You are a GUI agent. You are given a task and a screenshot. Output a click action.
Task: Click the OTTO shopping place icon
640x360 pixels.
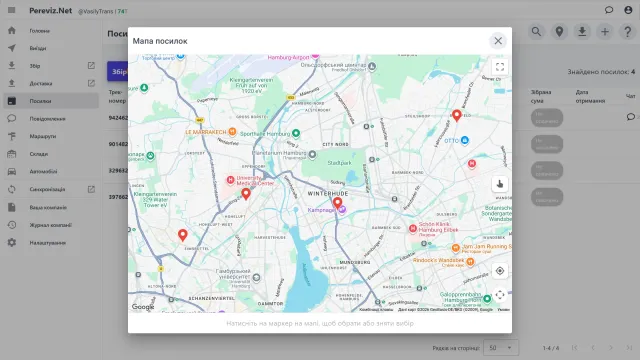(x=464, y=140)
